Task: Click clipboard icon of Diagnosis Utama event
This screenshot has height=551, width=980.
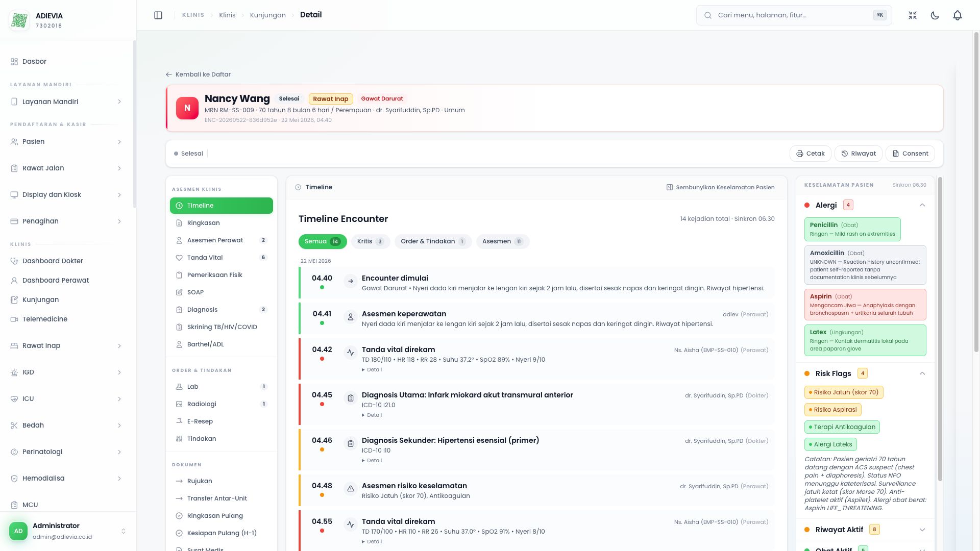Action: pos(351,398)
